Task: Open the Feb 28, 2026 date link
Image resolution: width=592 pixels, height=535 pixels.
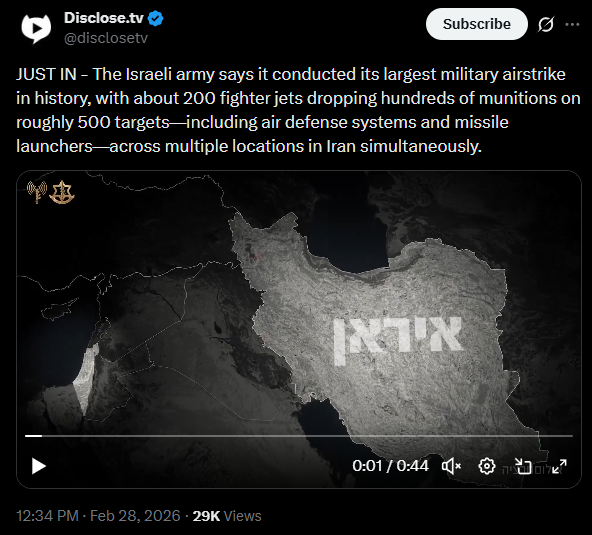Action: pyautogui.click(x=135, y=516)
